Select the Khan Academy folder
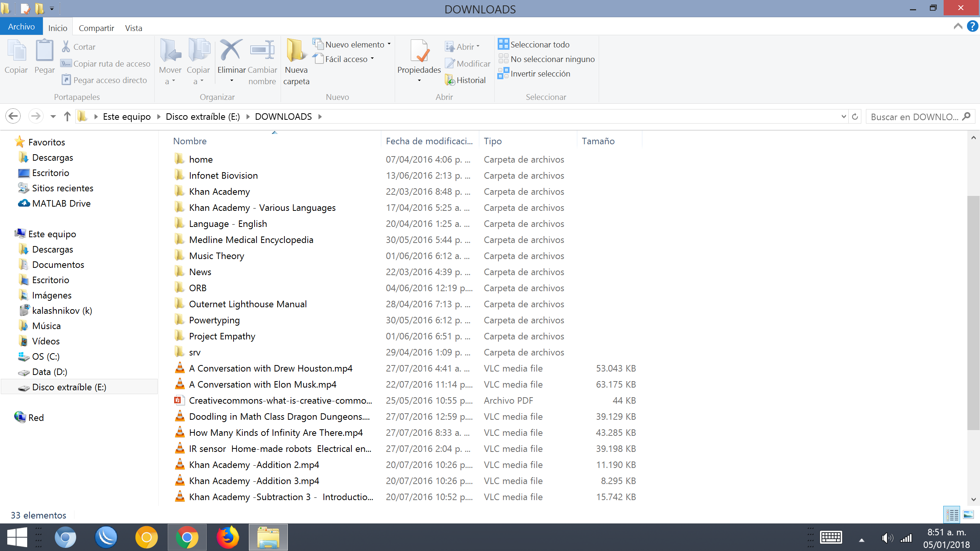This screenshot has width=980, height=551. click(219, 191)
